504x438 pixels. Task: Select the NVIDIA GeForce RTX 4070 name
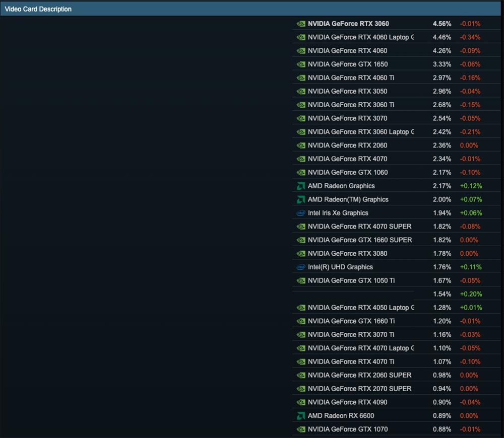(347, 159)
